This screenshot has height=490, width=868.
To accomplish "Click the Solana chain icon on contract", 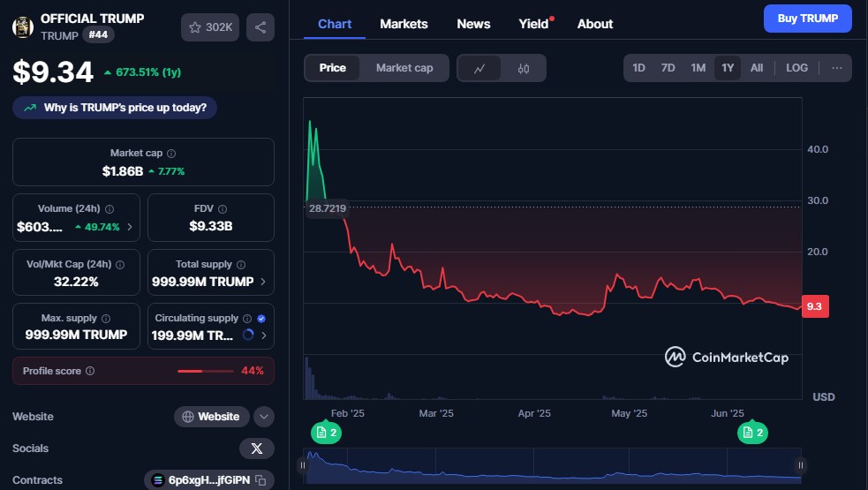I will [x=158, y=480].
